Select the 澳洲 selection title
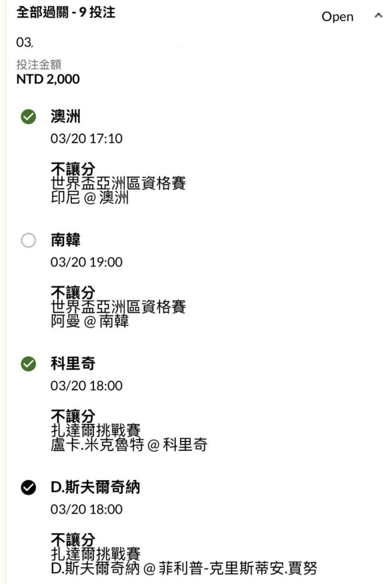Screen dimensions: 392x584 coord(65,117)
